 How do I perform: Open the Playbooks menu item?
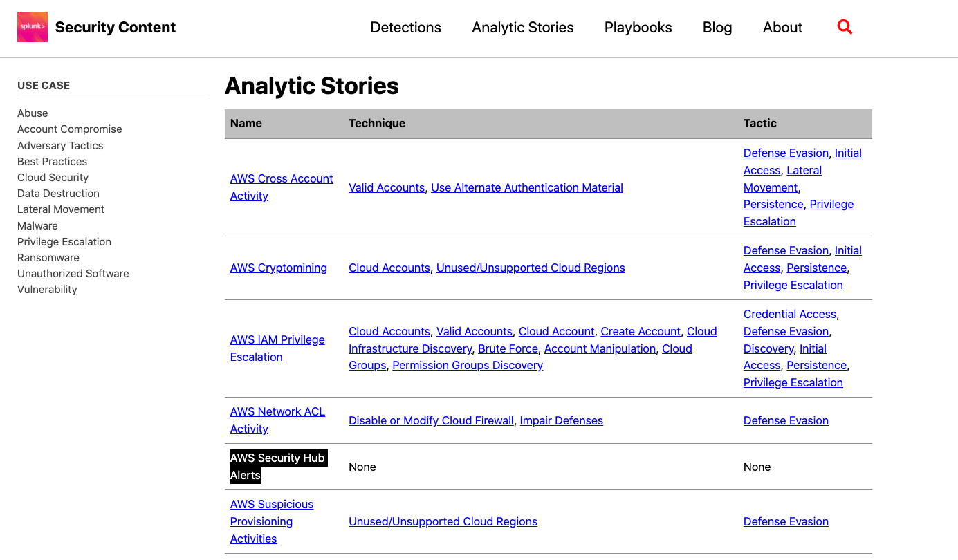[638, 28]
